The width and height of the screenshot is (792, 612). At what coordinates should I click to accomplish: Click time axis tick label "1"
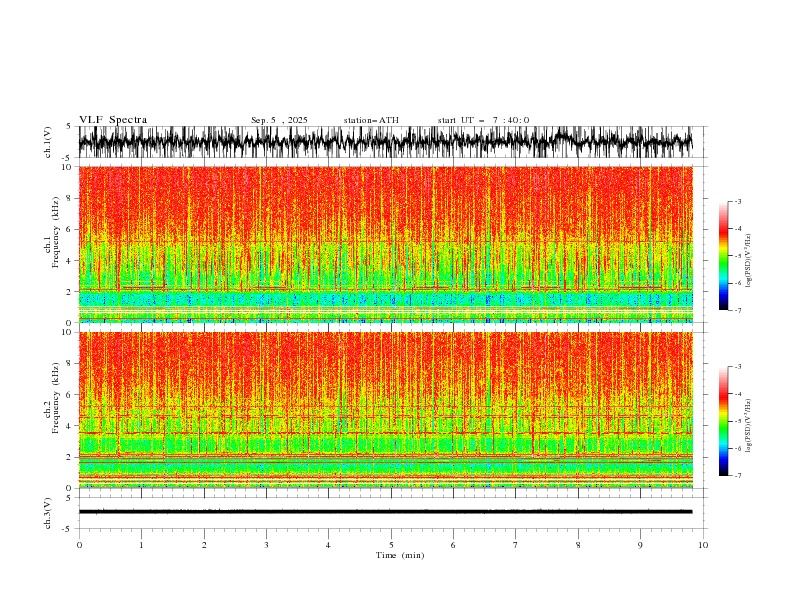coord(141,545)
